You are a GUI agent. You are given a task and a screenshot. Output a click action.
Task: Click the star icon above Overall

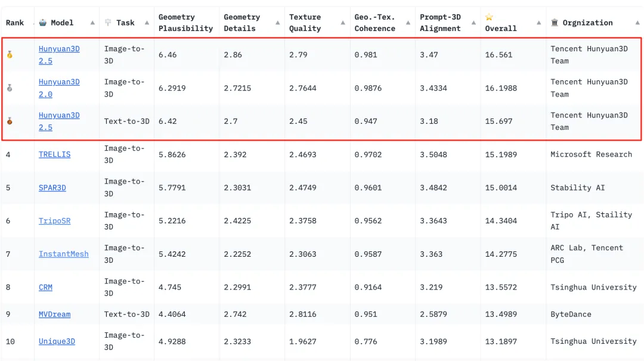pyautogui.click(x=490, y=17)
